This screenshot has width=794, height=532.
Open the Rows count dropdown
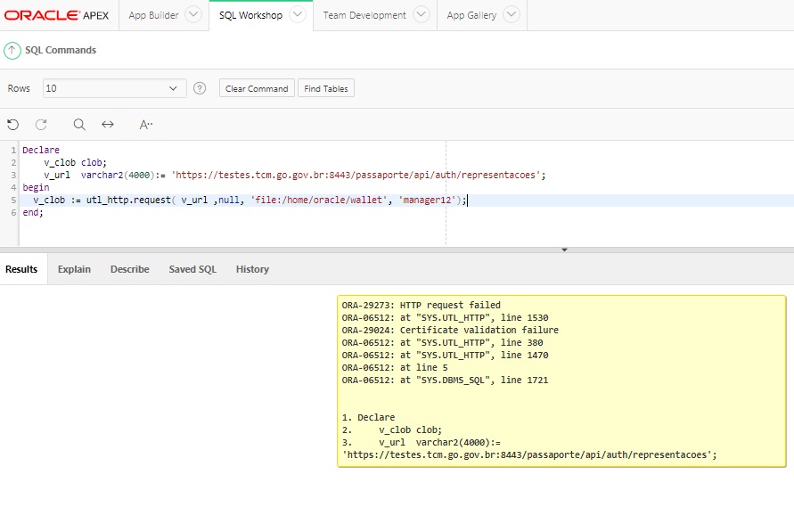coord(114,88)
